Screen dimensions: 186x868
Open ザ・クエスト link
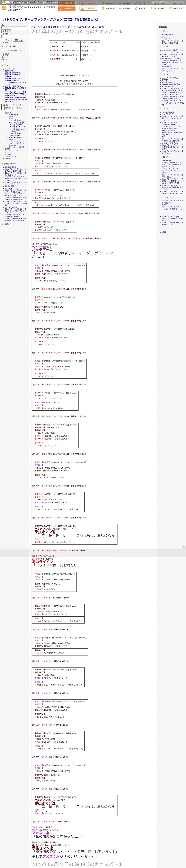(13, 151)
